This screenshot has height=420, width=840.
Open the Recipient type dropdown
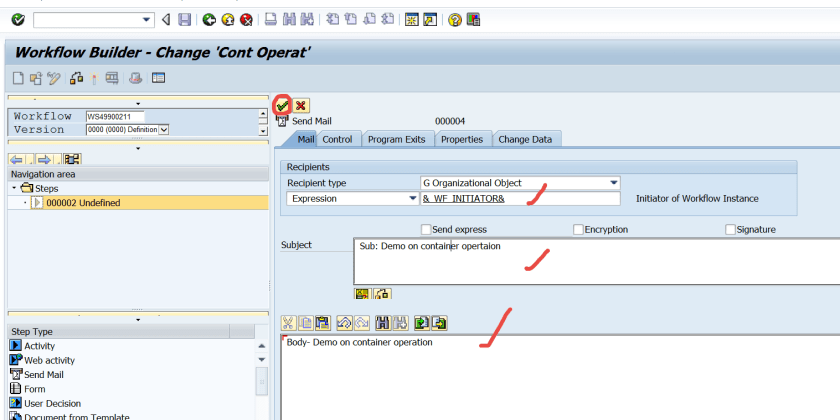point(613,183)
